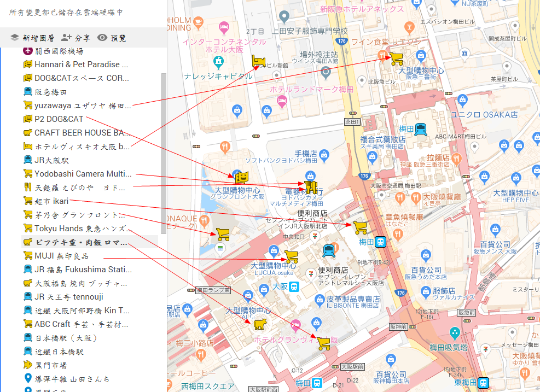Screen dimensions: 540x392
Task: Click the 新增圖層 add layer button
Action: click(32, 38)
